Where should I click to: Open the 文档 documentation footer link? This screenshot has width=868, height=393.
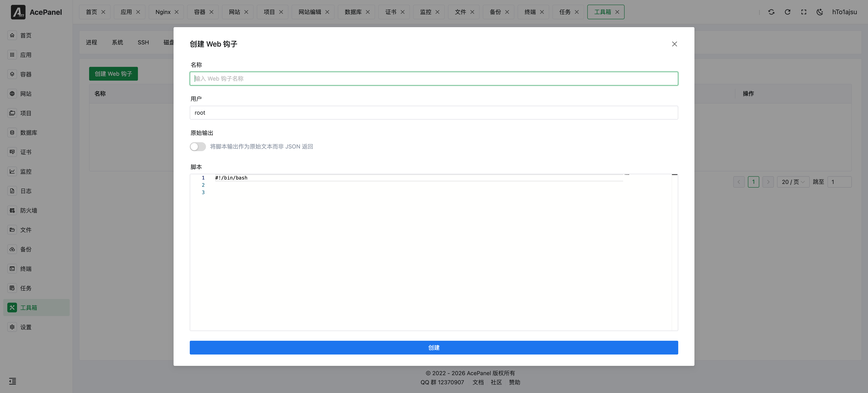coord(478,382)
